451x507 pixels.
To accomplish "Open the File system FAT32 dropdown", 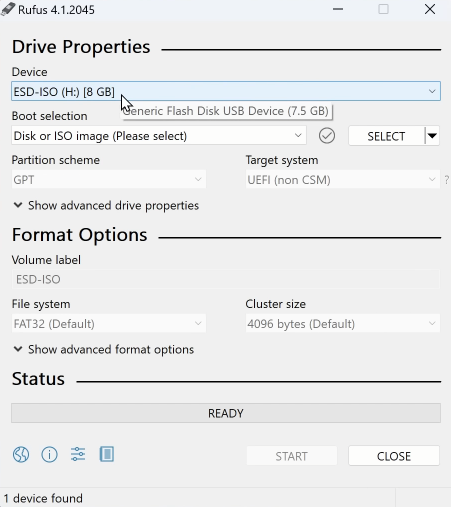I will pyautogui.click(x=109, y=323).
